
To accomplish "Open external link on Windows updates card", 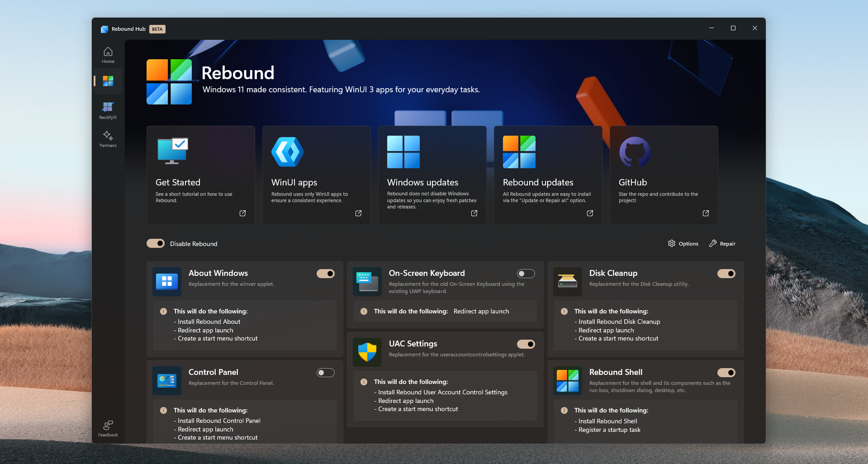I will [x=474, y=213].
